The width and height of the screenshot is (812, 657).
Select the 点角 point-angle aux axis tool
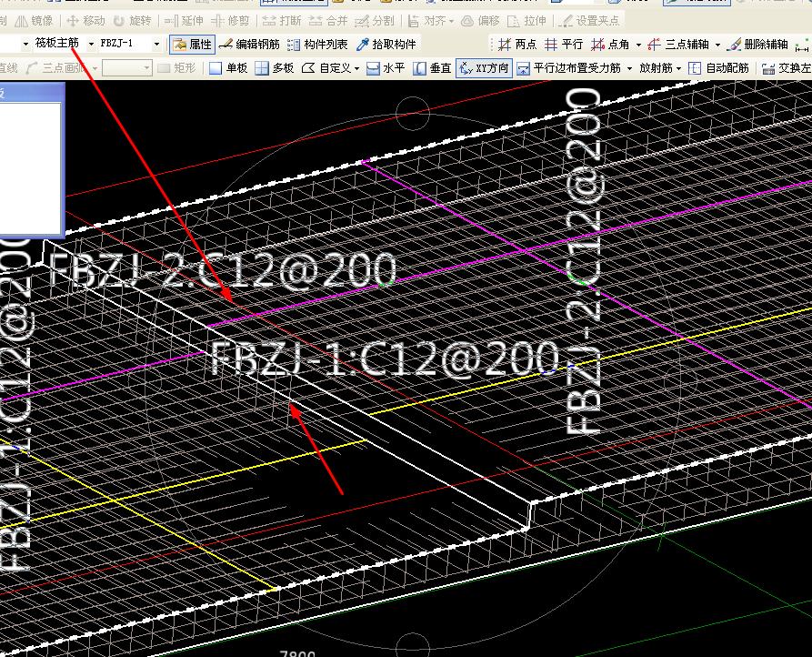[x=610, y=45]
